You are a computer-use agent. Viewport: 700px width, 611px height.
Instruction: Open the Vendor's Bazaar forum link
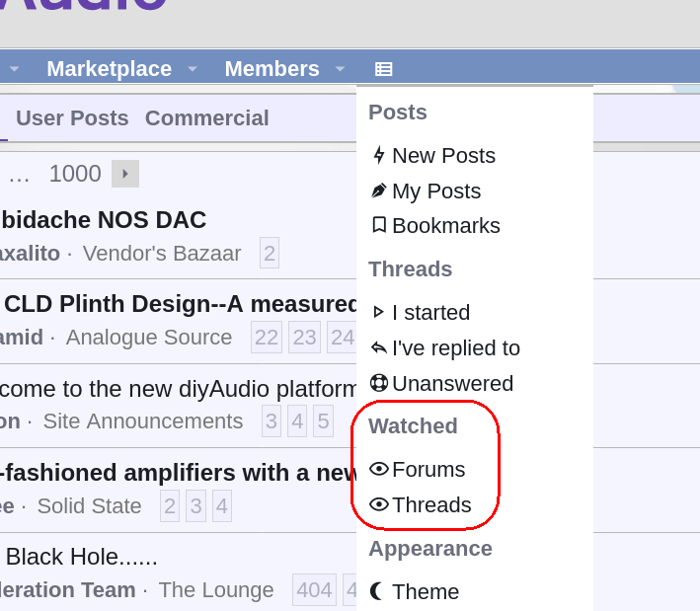162,254
